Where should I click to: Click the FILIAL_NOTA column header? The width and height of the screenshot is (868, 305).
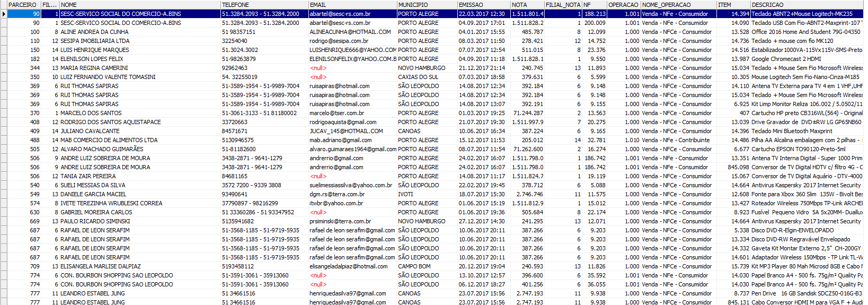tap(563, 5)
